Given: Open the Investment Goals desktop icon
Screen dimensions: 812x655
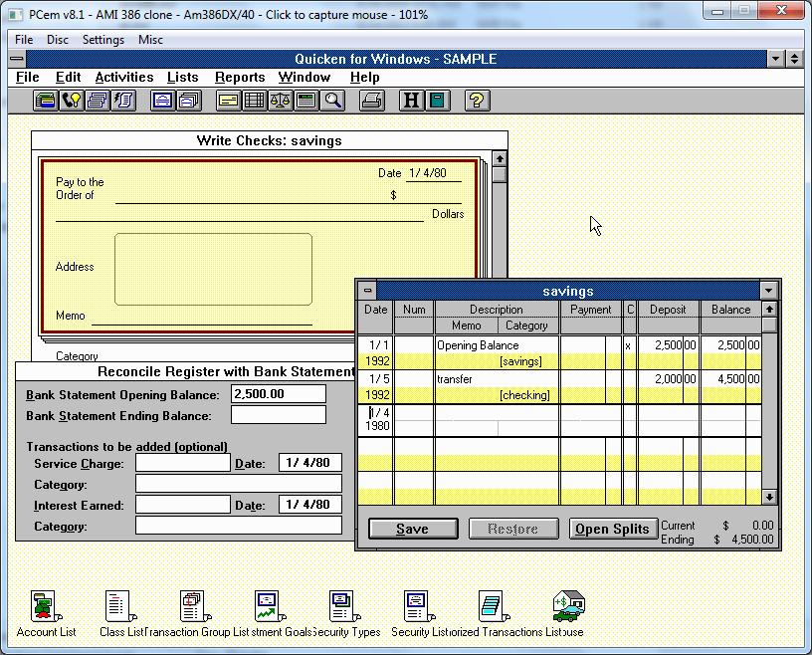Looking at the screenshot, I should (270, 614).
